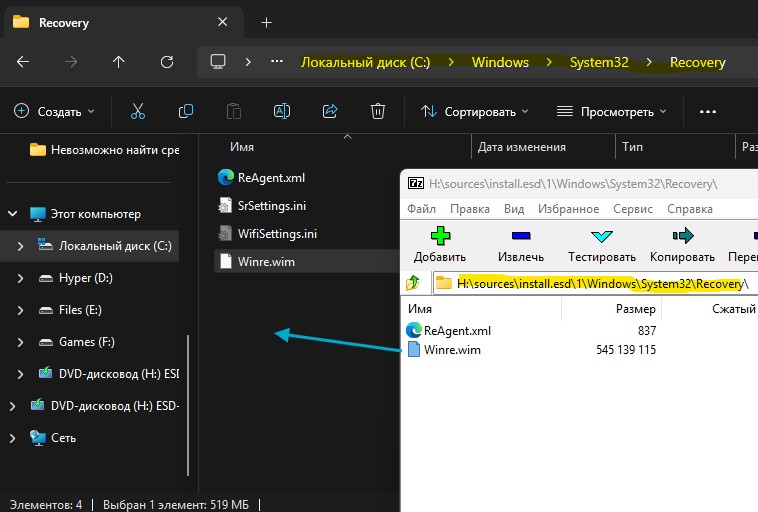Click System32 in breadcrumb path
The width and height of the screenshot is (758, 512).
(x=599, y=62)
